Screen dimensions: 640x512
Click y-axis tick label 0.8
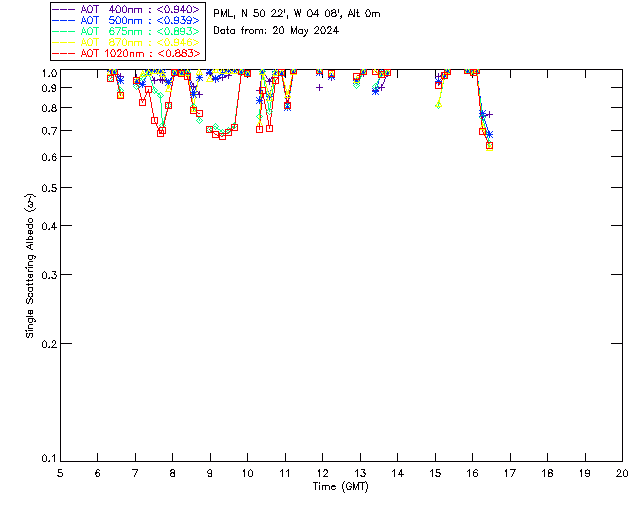(x=49, y=108)
